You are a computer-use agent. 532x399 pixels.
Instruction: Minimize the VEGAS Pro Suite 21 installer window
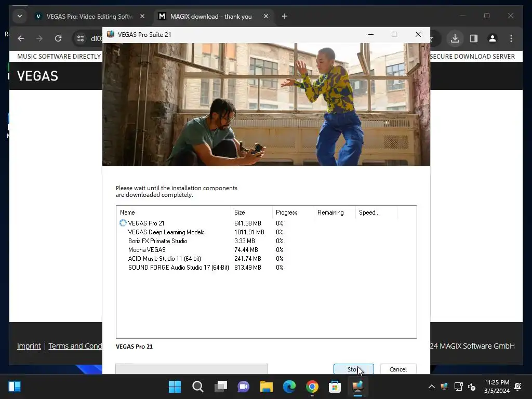coord(371,35)
